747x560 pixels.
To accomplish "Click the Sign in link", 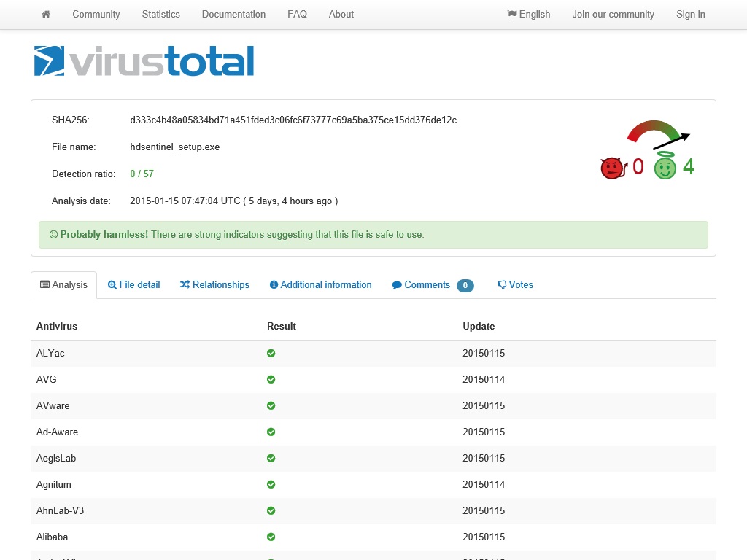I will [x=691, y=15].
